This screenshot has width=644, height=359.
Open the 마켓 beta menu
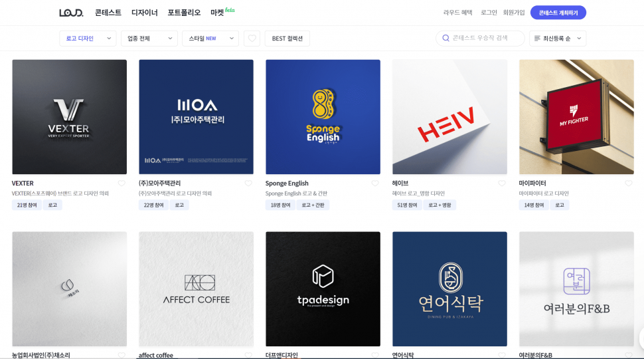222,12
